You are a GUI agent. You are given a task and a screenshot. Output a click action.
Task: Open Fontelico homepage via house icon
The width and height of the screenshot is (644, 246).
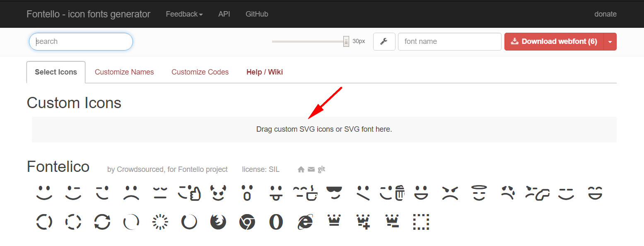coord(301,169)
